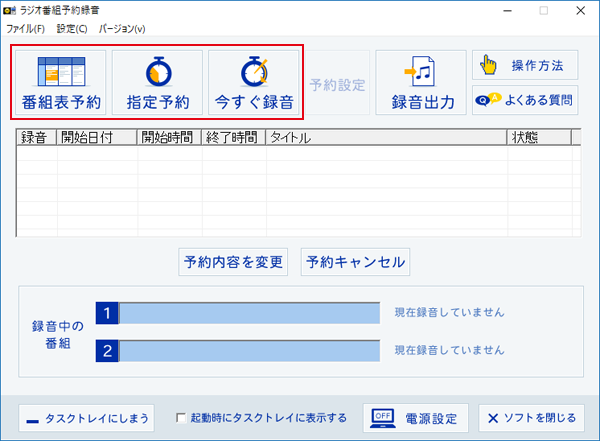The image size is (600, 441).
Task: Open the バージョン(v) menu
Action: pos(122,29)
